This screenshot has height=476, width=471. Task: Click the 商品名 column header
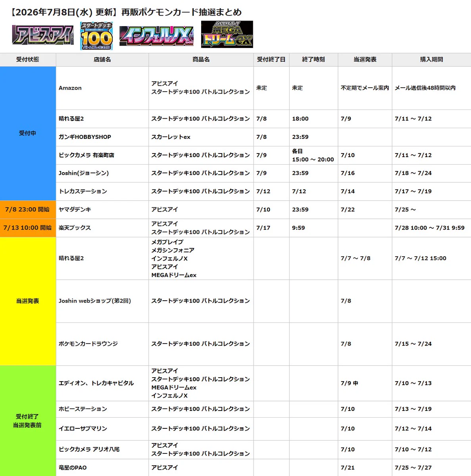pyautogui.click(x=201, y=59)
